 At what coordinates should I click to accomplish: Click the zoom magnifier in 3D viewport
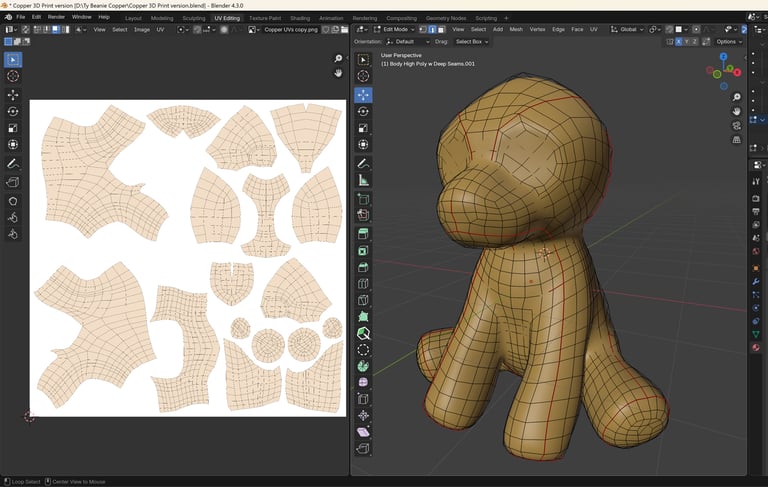737,97
